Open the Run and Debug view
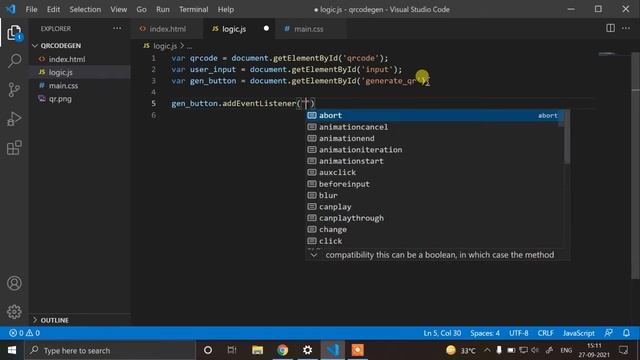The height and width of the screenshot is (360, 640). tap(14, 119)
